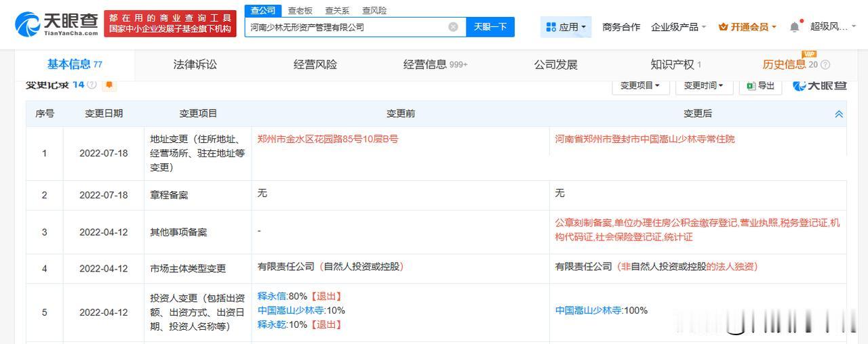Open 中国嵩山少林寺:100% link in 变更后 column

[x=601, y=310]
